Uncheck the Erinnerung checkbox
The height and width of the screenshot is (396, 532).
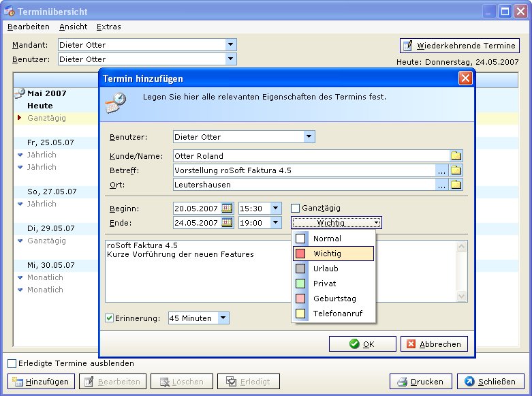[x=110, y=318]
